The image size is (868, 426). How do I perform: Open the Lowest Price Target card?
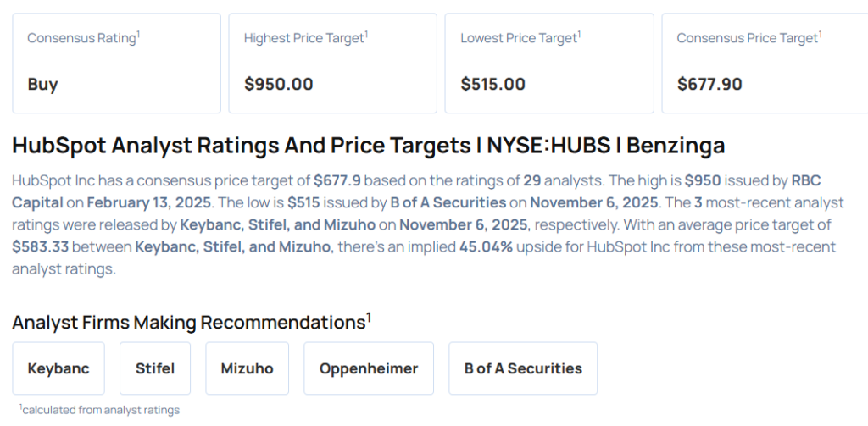tap(549, 63)
